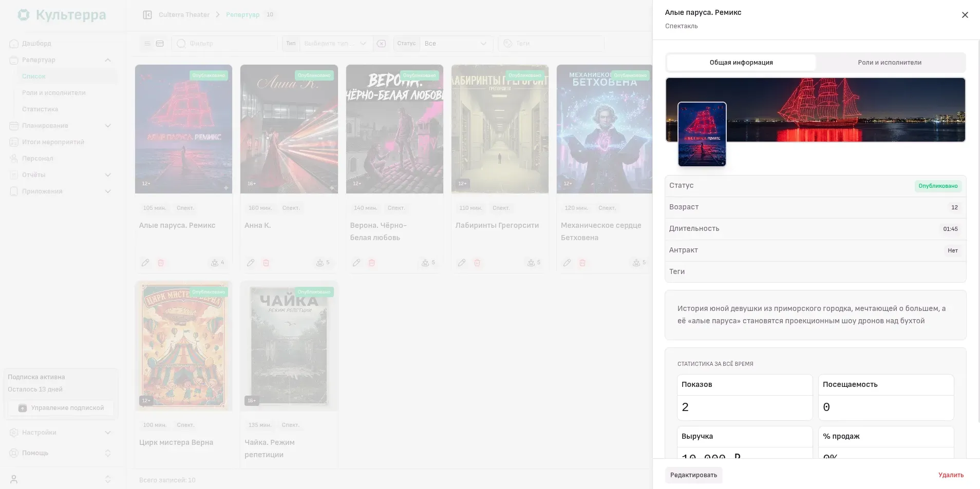980x489 pixels.
Task: Click the pencil icon on Лабиринты Грегорсити card
Action: (x=462, y=263)
